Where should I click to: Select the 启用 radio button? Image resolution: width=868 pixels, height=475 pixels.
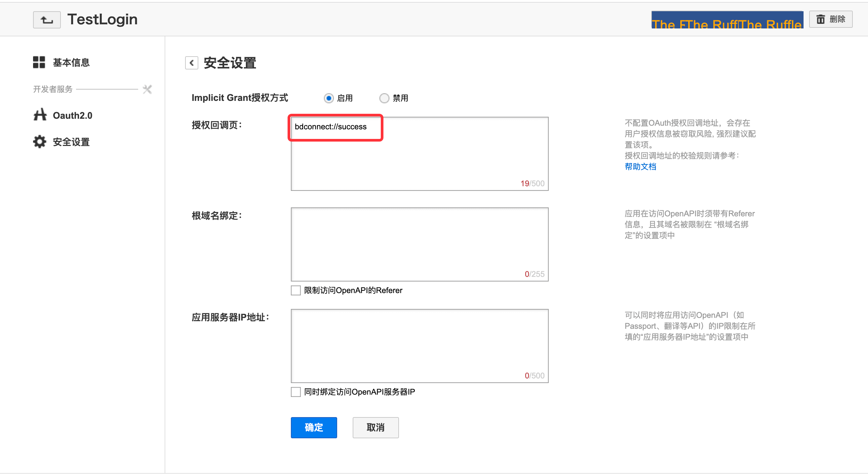coord(329,99)
